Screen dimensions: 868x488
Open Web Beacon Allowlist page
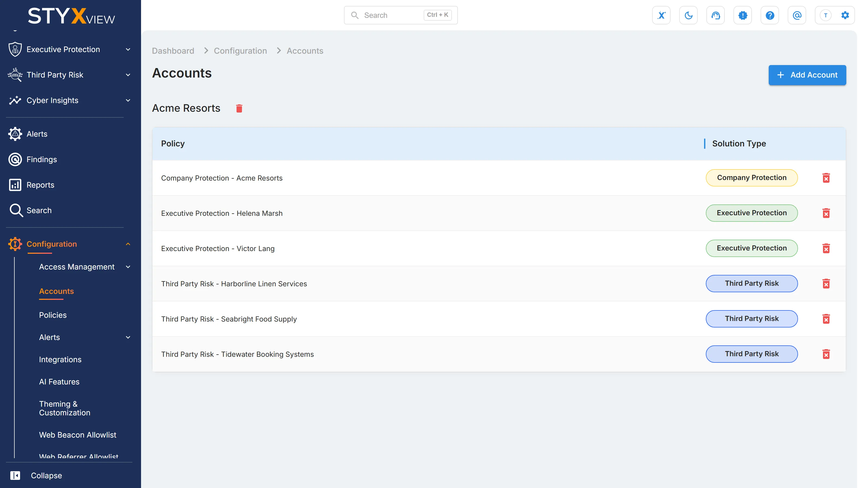[x=78, y=435]
